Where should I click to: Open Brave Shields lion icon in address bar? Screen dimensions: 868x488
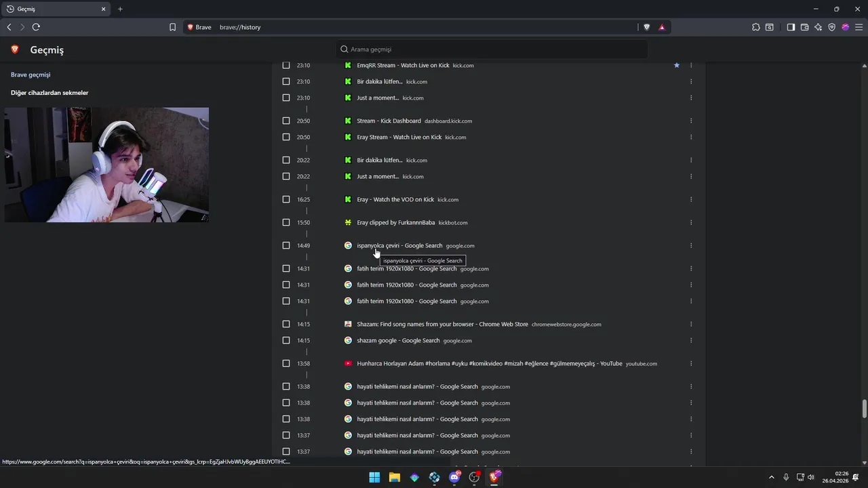click(x=647, y=27)
